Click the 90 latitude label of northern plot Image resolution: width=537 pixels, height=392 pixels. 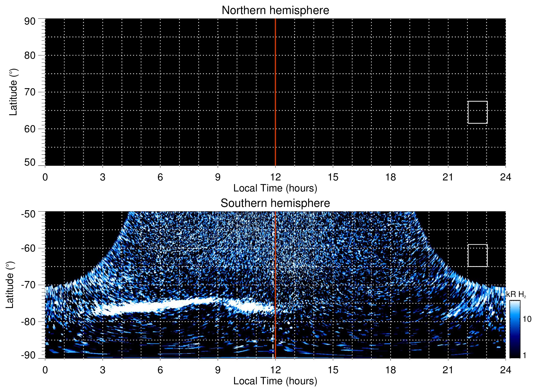pyautogui.click(x=30, y=21)
